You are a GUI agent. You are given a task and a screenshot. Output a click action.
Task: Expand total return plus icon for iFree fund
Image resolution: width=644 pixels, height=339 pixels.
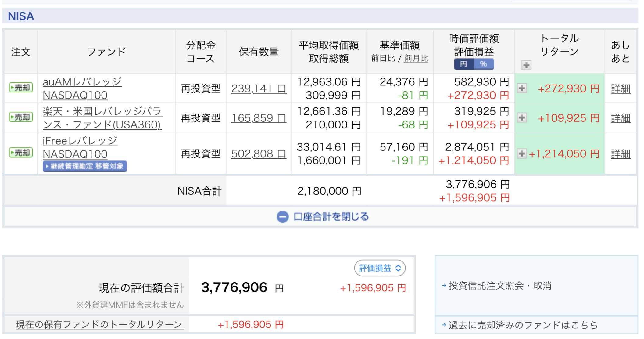(522, 153)
